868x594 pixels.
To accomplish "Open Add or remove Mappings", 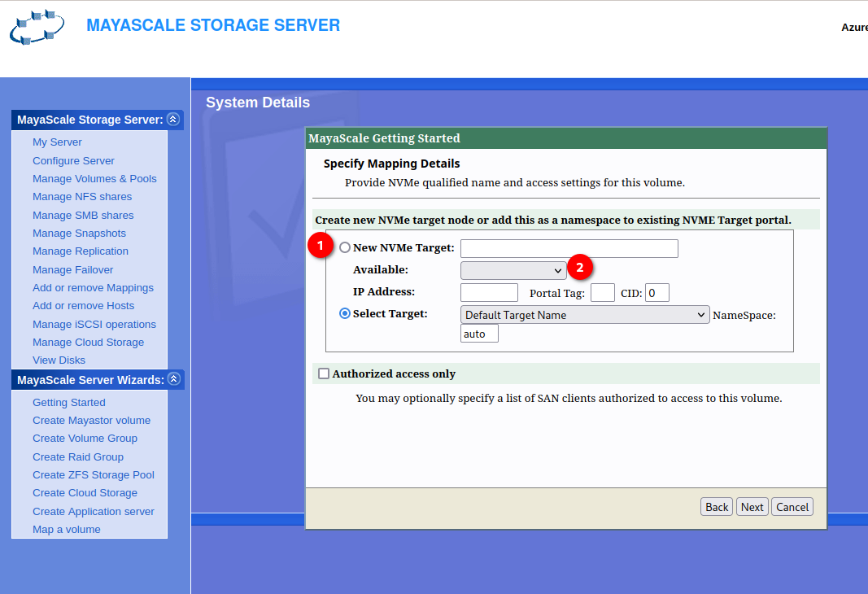I will (93, 287).
